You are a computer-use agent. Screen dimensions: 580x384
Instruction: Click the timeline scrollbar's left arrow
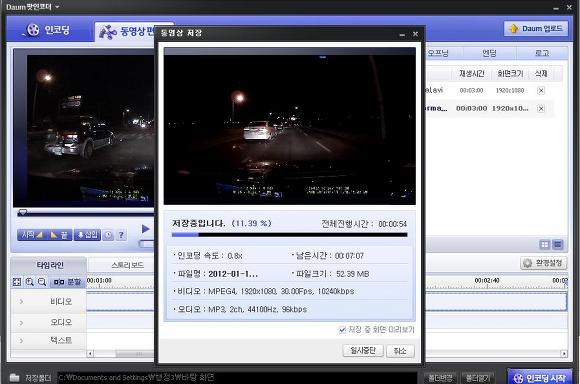click(x=90, y=354)
